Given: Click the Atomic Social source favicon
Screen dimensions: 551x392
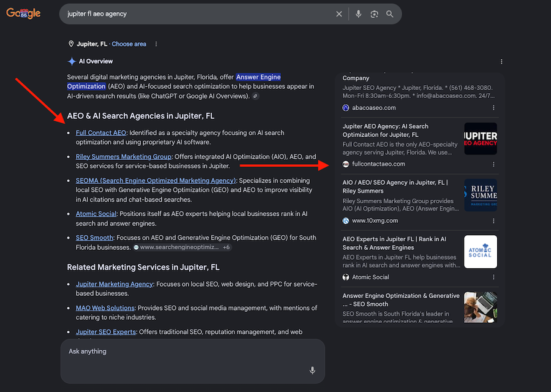Looking at the screenshot, I should point(346,277).
